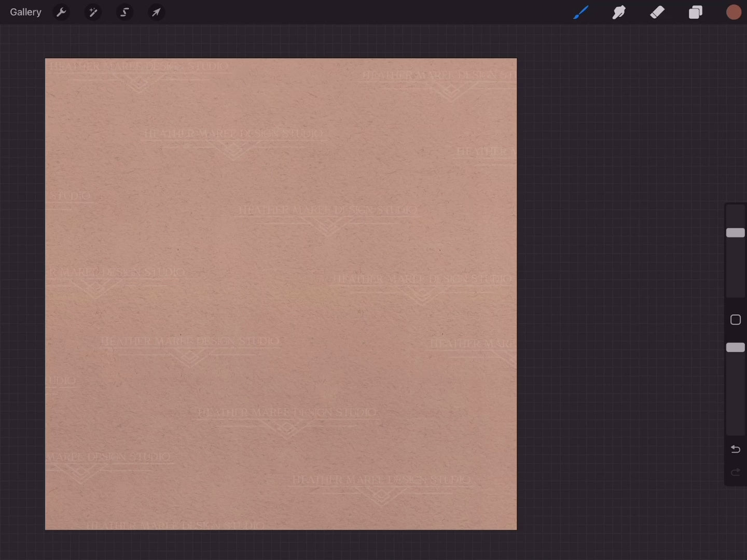Open the Layers panel
747x560 pixels.
[695, 12]
